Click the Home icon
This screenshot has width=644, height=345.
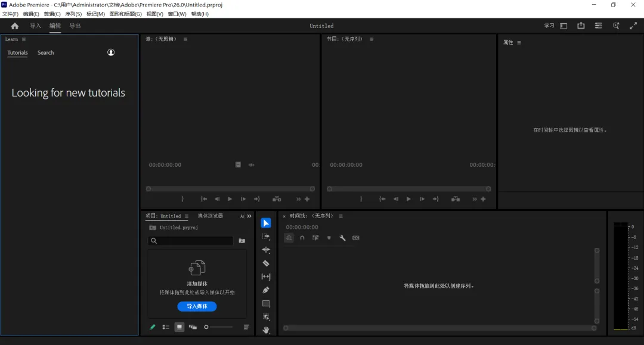[15, 26]
